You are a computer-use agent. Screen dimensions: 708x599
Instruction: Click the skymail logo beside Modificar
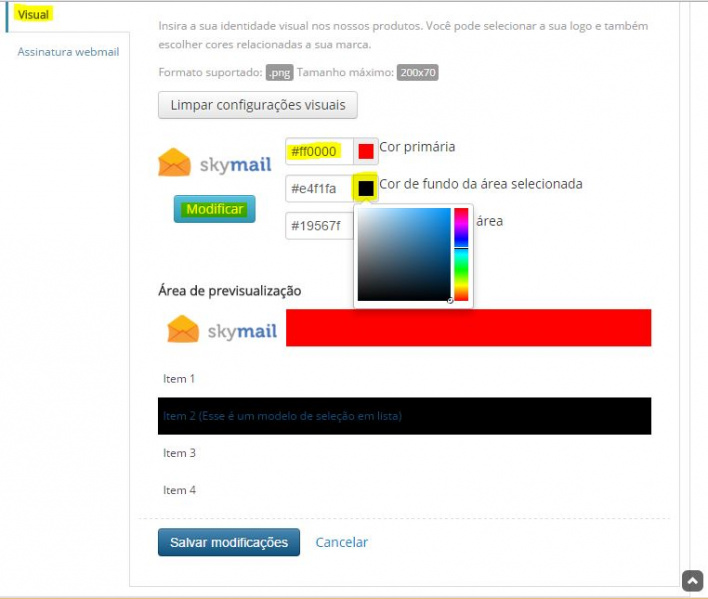pyautogui.click(x=215, y=164)
